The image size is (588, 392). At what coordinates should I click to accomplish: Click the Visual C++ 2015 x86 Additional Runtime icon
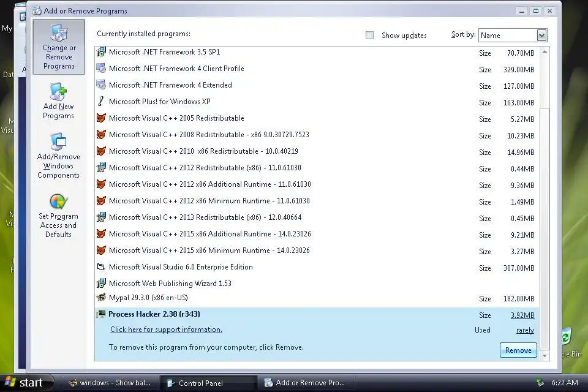(x=101, y=233)
